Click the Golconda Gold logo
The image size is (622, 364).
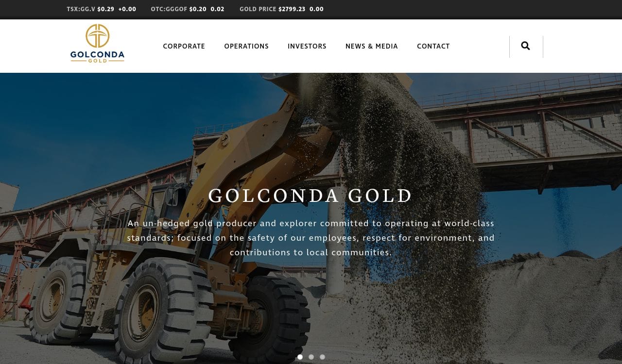click(x=97, y=43)
